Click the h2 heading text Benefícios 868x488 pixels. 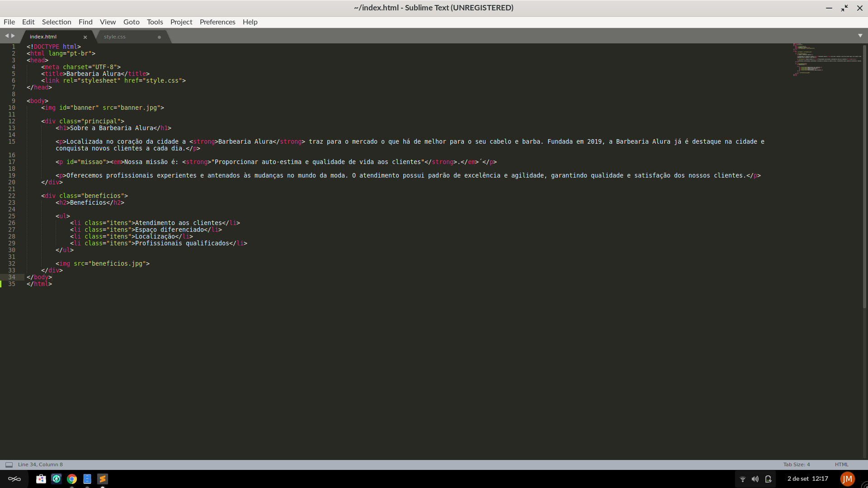pyautogui.click(x=88, y=202)
